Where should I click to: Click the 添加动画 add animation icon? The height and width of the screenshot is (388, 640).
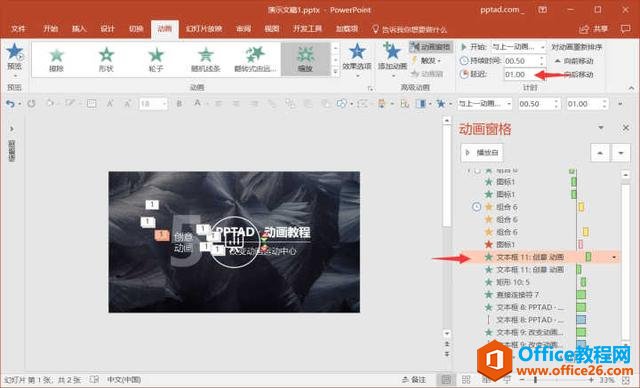(x=391, y=51)
